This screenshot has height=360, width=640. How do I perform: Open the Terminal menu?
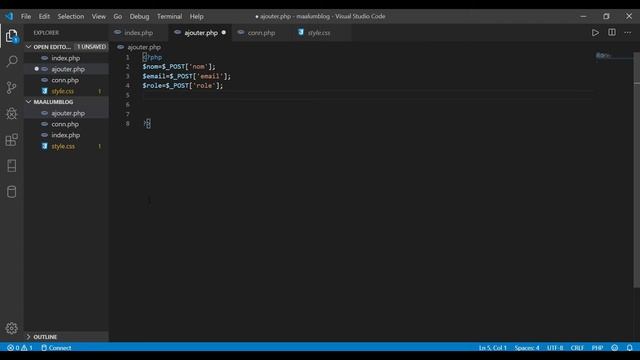(x=169, y=16)
